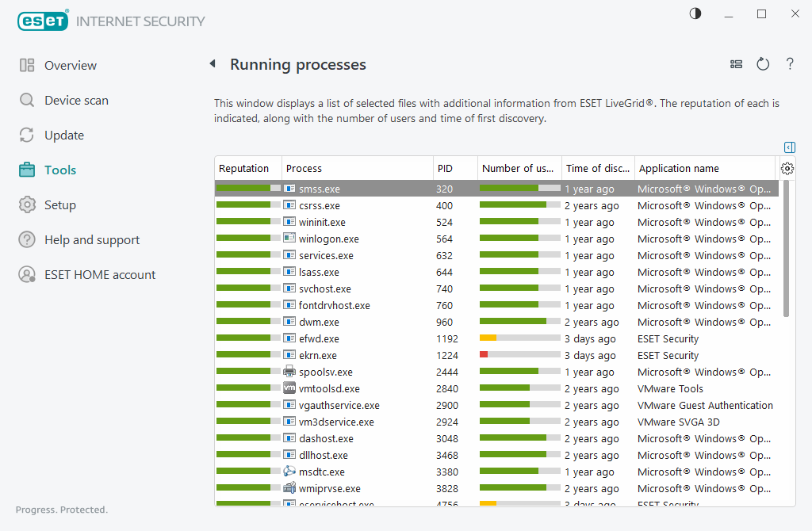
Task: Sort by Number of users column header
Action: coord(519,168)
